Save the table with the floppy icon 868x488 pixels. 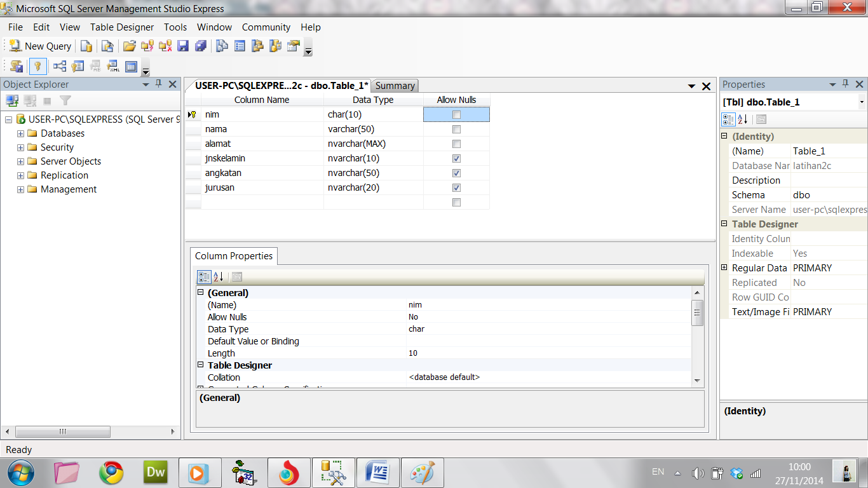coord(183,46)
